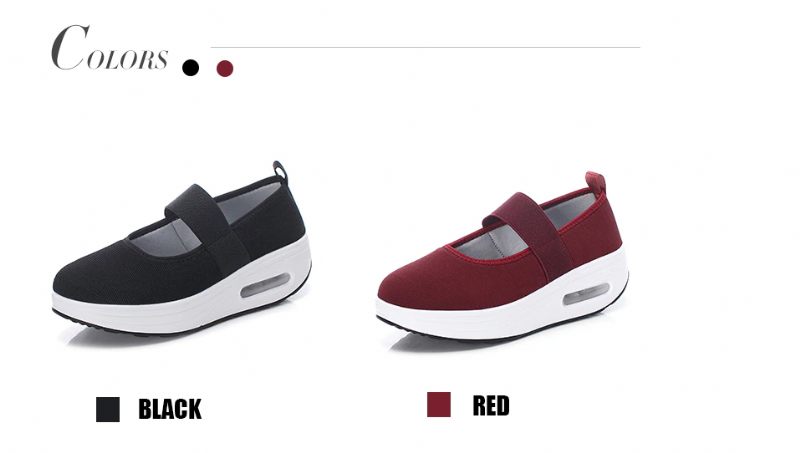Click the BLACK text label
This screenshot has width=800, height=453.
tap(170, 409)
